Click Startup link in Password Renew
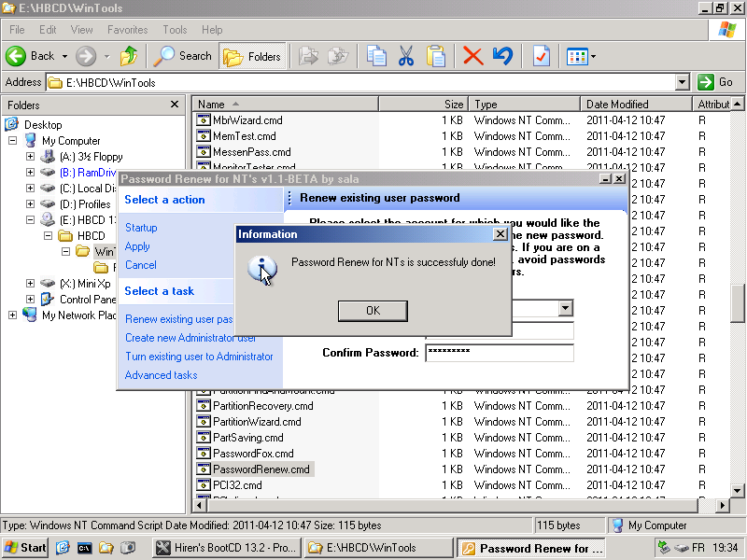 [141, 228]
